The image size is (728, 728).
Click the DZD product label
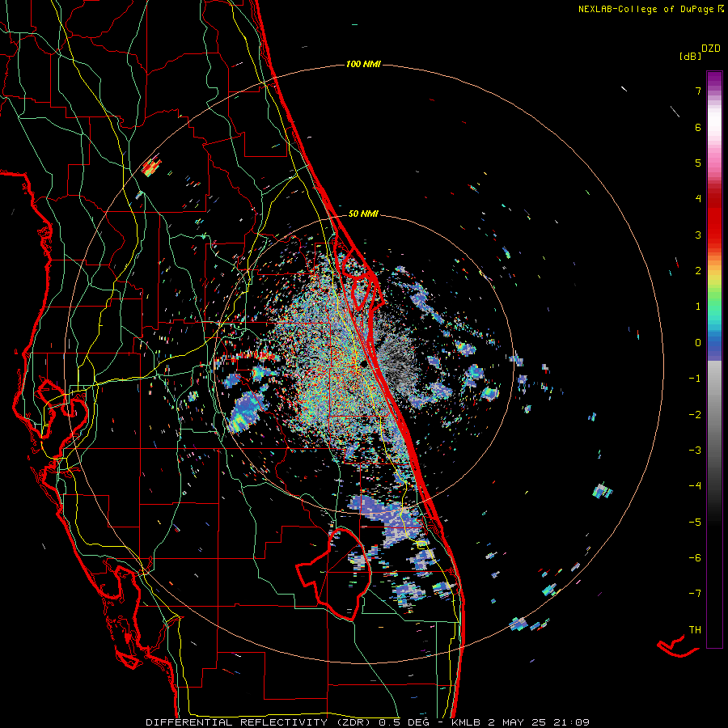(711, 49)
